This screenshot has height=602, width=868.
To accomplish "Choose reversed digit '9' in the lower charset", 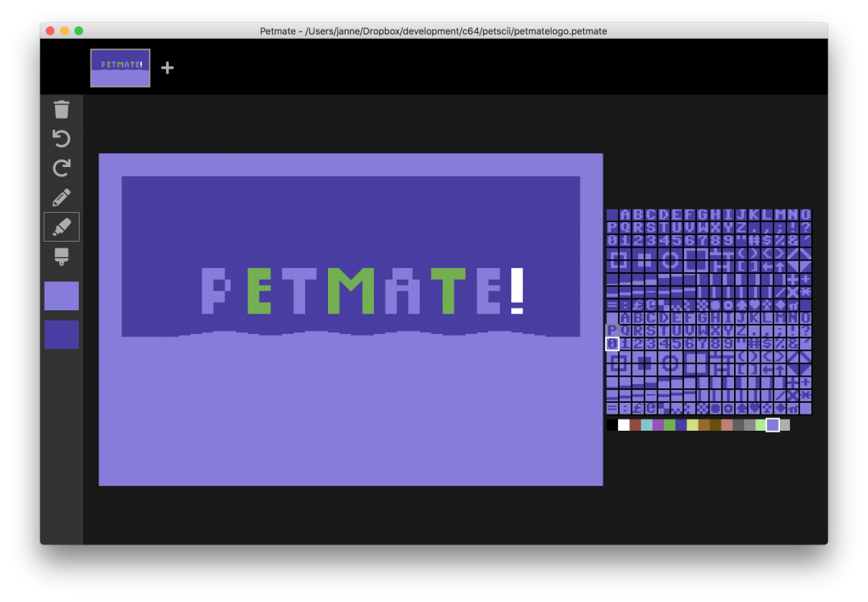I will click(x=728, y=344).
